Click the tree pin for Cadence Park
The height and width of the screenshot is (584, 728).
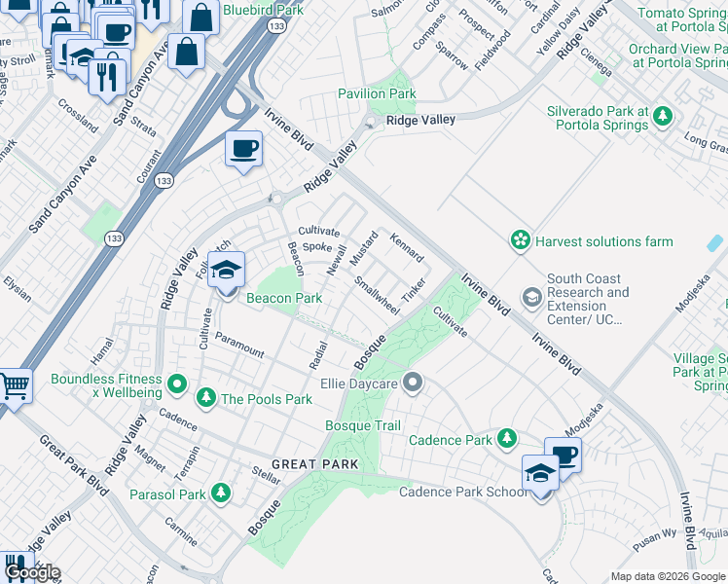506,438
